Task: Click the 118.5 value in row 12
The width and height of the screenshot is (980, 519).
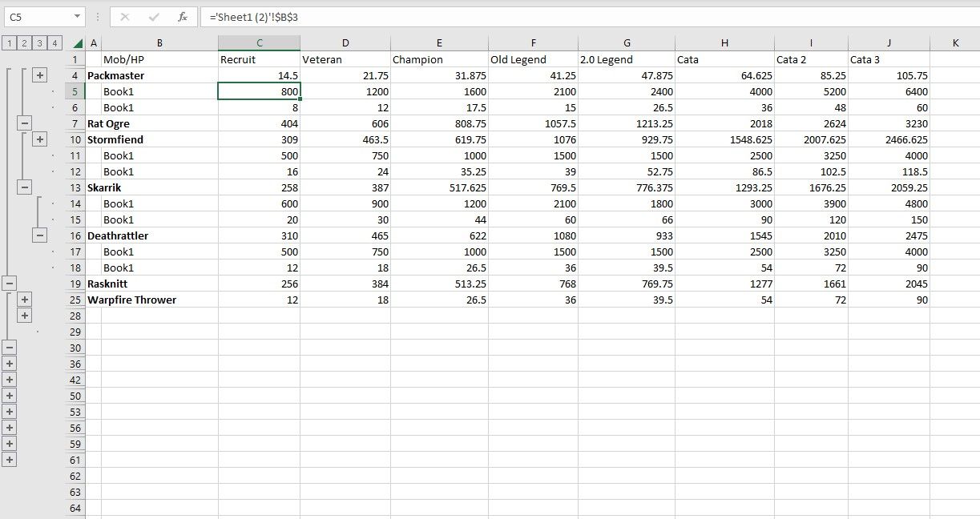Action: click(x=889, y=171)
